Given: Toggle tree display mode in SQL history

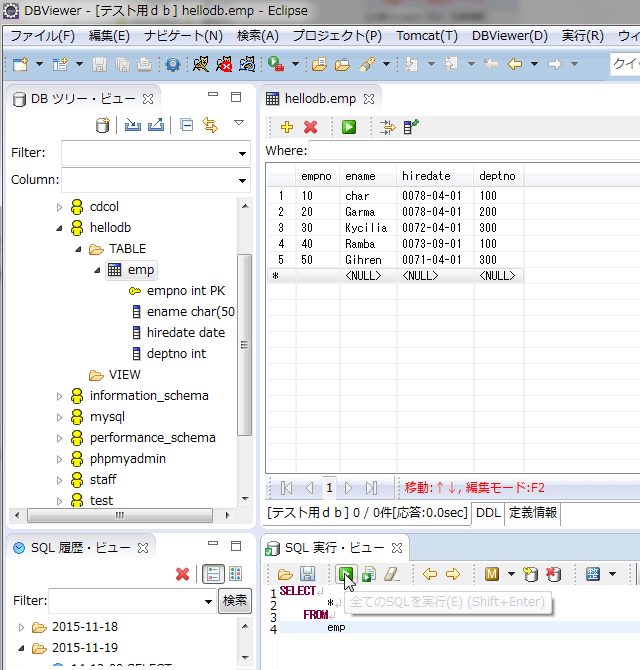Looking at the screenshot, I should (x=213, y=574).
